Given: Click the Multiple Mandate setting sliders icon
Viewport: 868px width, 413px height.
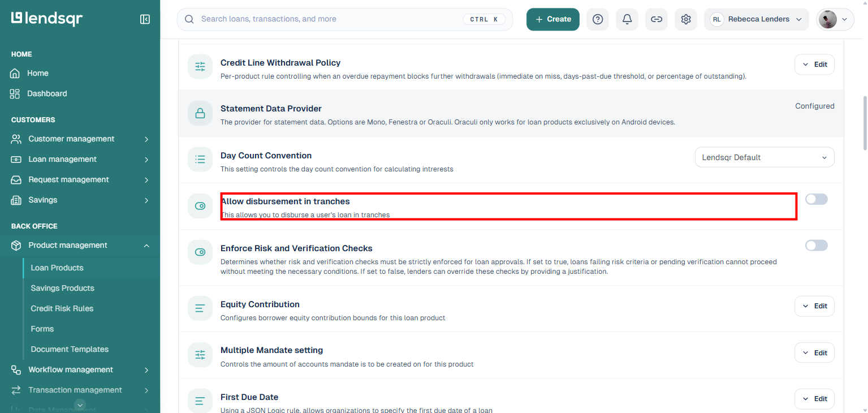Looking at the screenshot, I should click(200, 355).
